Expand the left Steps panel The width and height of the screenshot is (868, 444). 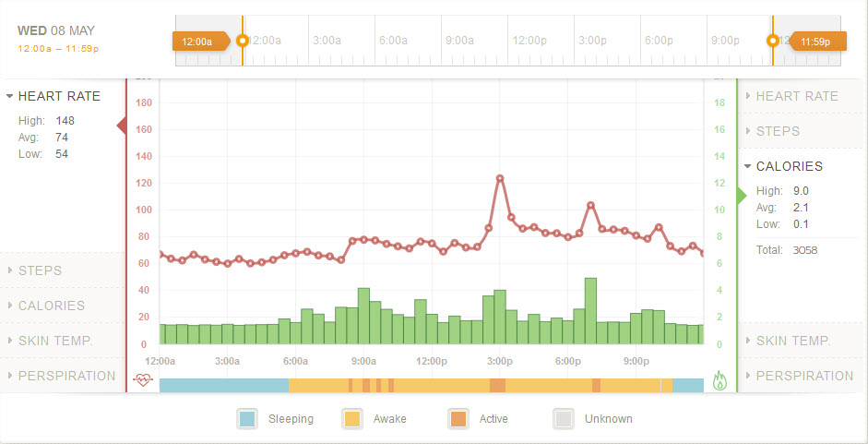tap(40, 270)
